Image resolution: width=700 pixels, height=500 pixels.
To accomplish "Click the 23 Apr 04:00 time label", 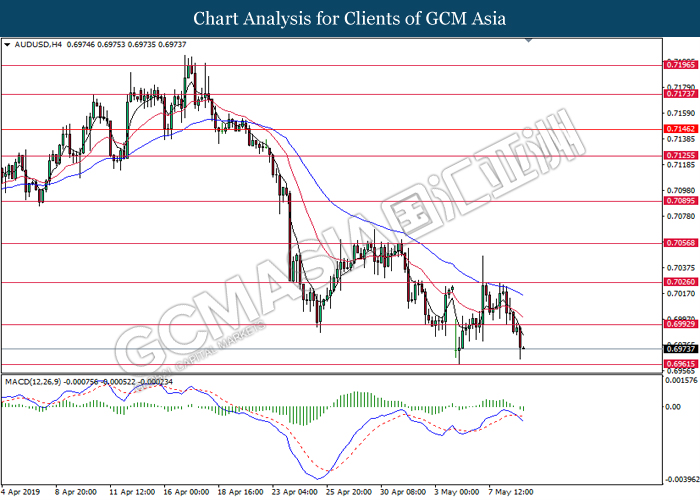I will [x=297, y=492].
